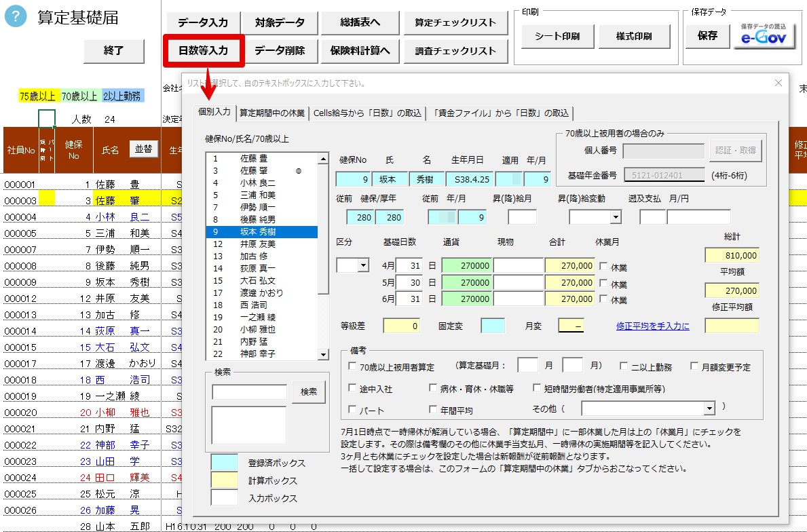Click the 日数等入力 button
807x532 pixels.
click(204, 50)
